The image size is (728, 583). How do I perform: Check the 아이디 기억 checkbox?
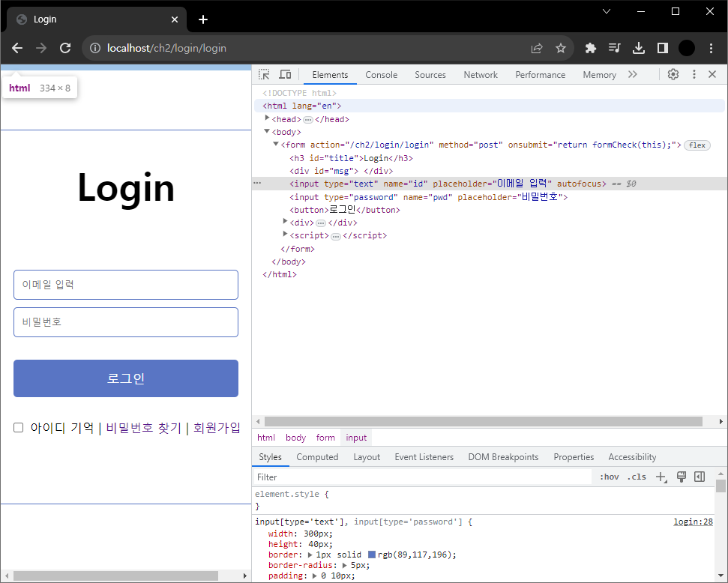point(18,427)
